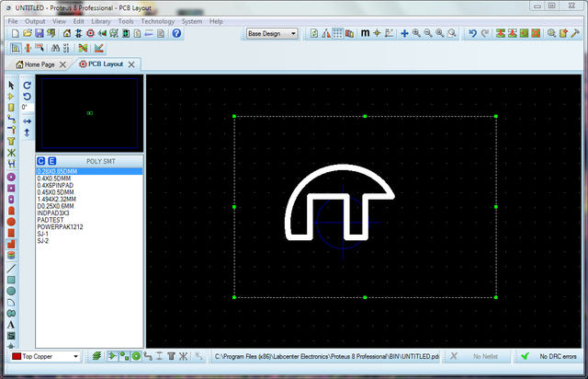The width and height of the screenshot is (588, 379).
Task: Select the Circular SMT Pad tool
Action: pyautogui.click(x=11, y=222)
